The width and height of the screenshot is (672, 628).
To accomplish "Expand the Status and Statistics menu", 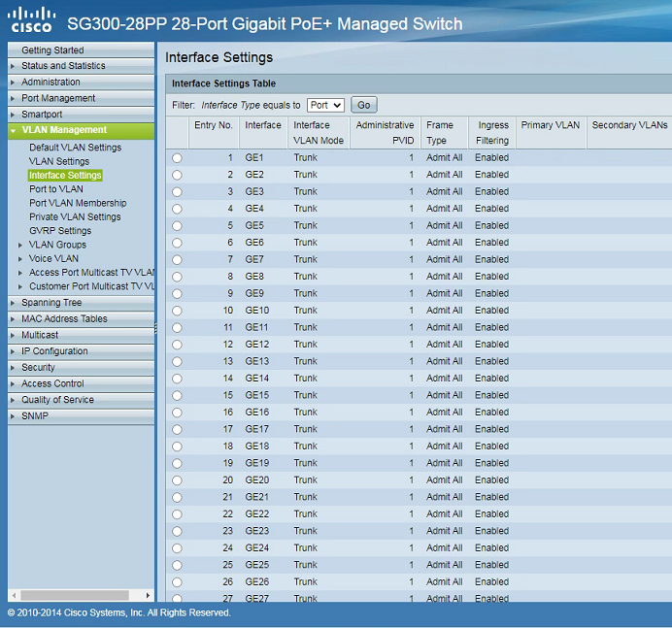I will click(x=63, y=66).
